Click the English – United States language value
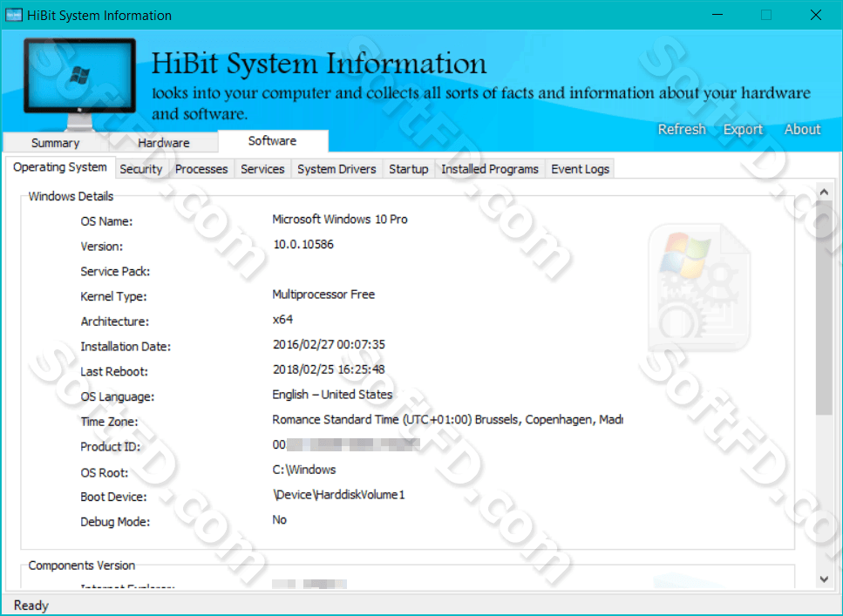 pos(332,395)
